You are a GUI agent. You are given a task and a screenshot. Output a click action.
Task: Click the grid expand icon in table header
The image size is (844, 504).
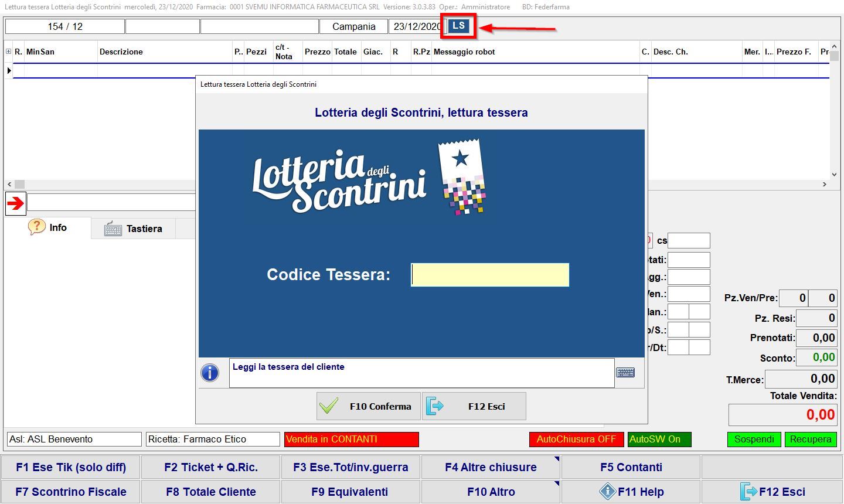point(8,52)
